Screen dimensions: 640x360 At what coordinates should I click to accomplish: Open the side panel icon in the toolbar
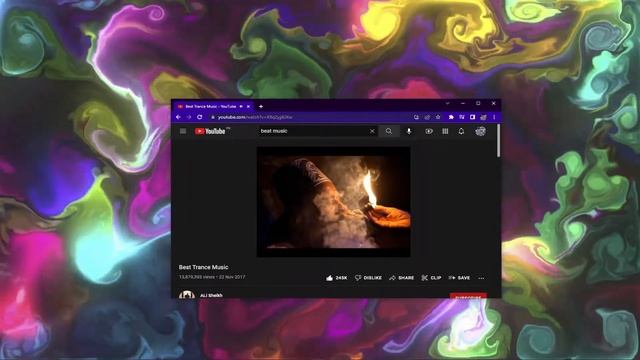[472, 117]
